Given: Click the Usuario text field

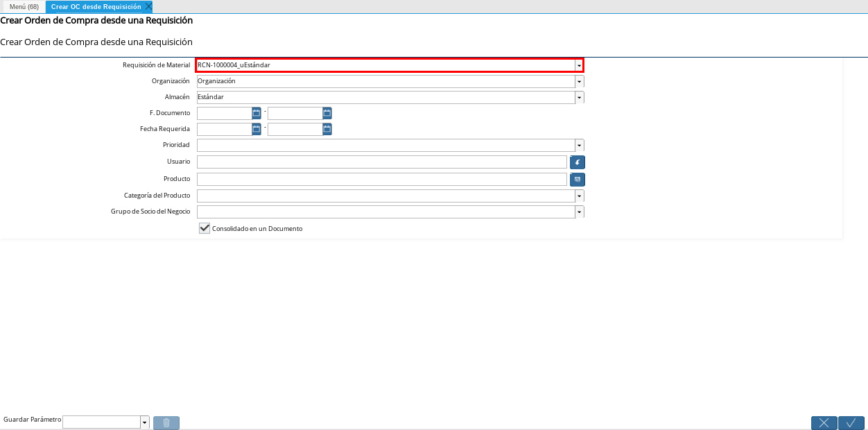Looking at the screenshot, I should click(x=382, y=162).
